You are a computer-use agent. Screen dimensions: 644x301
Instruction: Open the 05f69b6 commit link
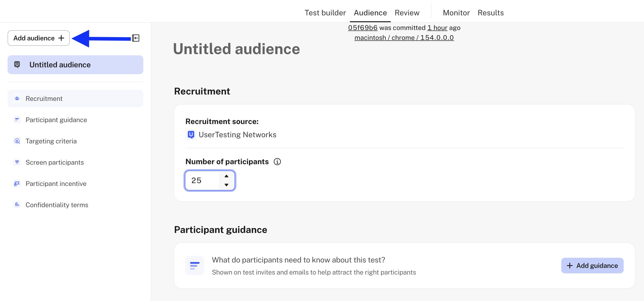point(363,28)
